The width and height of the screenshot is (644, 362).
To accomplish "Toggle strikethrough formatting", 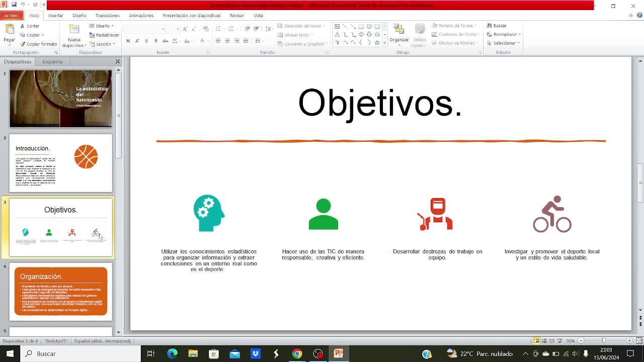I will [x=166, y=41].
